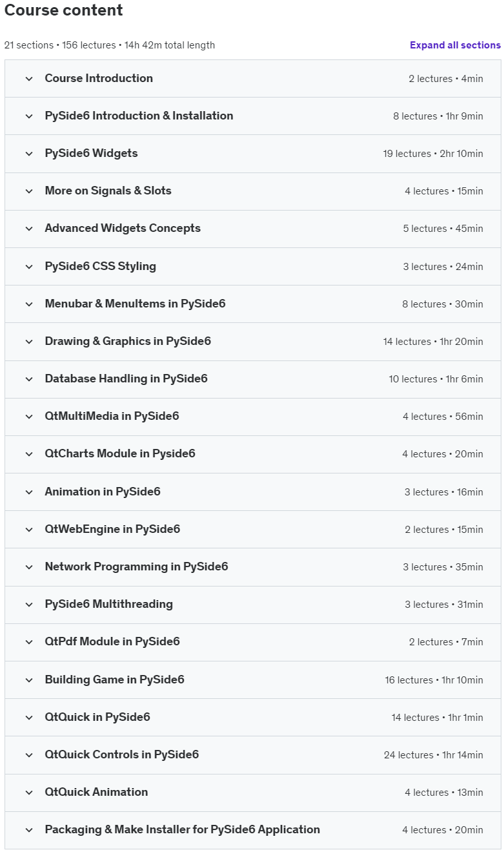Open Packaging & Make Installer for PySide6 Application
Screen dimensions: 504x852
tap(182, 829)
